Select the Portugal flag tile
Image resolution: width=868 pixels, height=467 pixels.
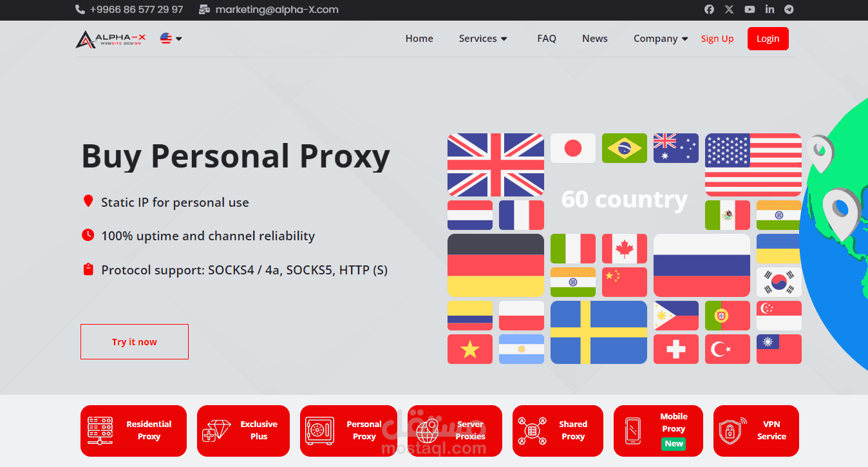pos(728,316)
